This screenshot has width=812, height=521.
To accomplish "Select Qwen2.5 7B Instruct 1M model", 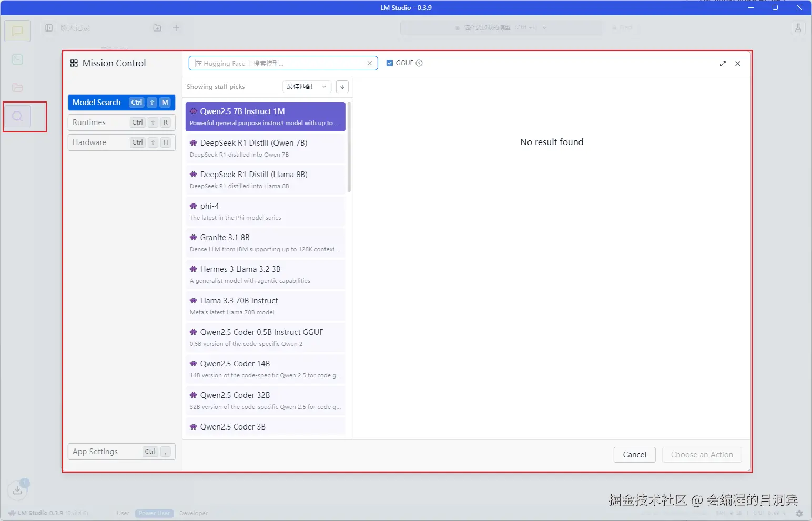I will click(266, 117).
